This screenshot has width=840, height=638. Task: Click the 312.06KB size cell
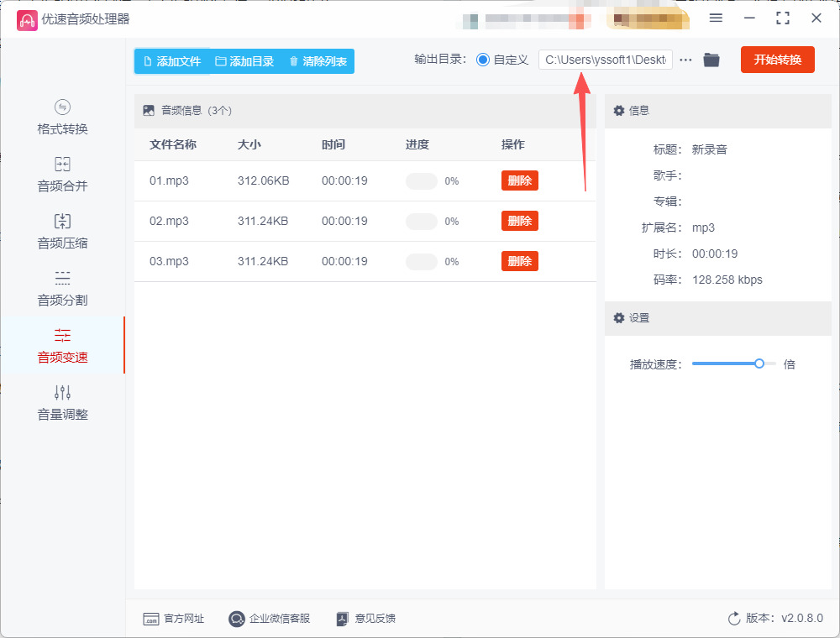tap(263, 181)
